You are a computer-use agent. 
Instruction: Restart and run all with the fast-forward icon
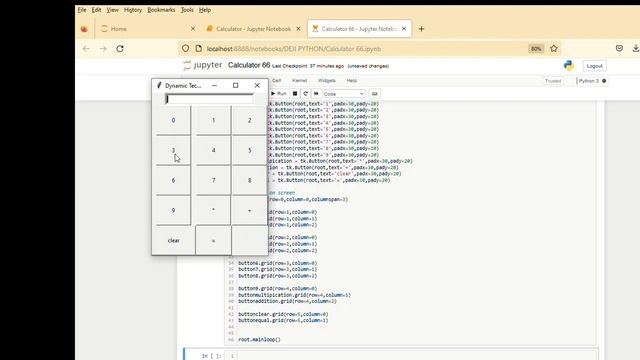(x=316, y=94)
